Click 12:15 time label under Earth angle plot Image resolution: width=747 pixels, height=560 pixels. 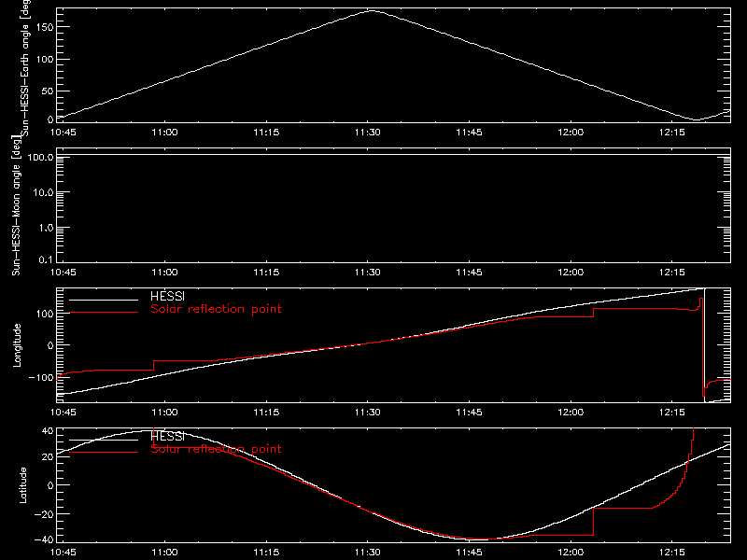672,133
